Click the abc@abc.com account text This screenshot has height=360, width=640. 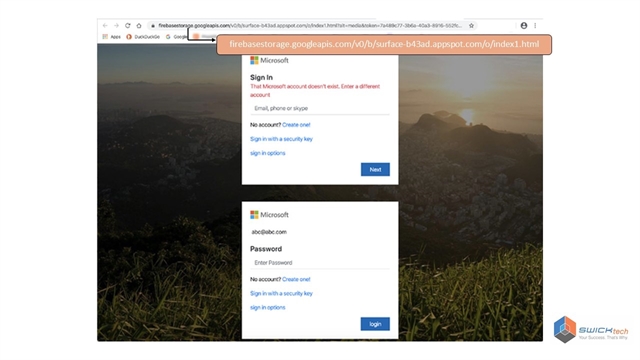click(x=269, y=232)
